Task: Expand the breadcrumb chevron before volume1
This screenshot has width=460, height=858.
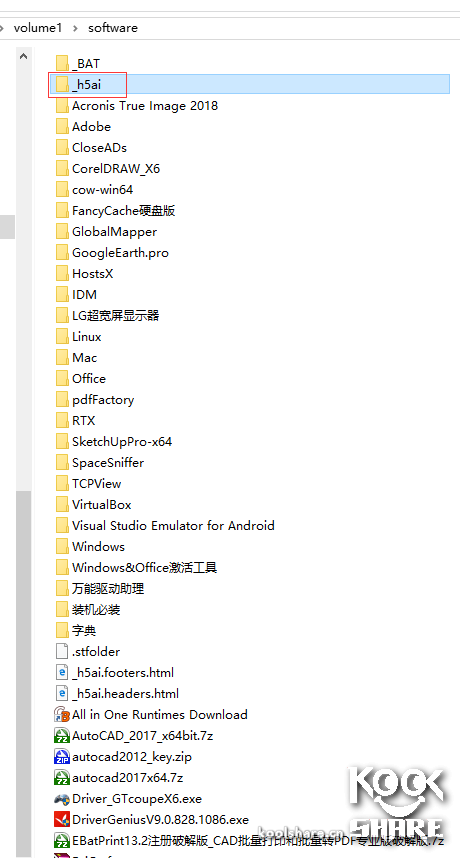Action: click(3, 28)
